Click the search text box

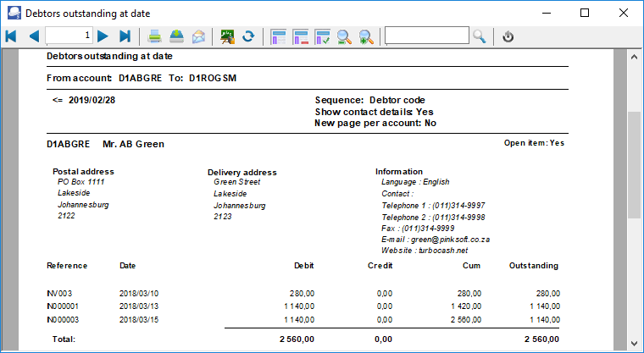coord(426,36)
